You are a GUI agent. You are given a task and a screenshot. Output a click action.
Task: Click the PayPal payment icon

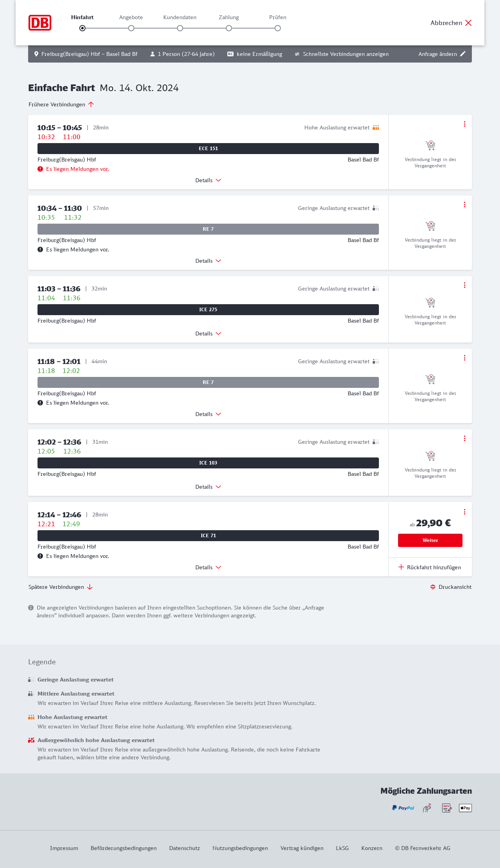coord(403,808)
